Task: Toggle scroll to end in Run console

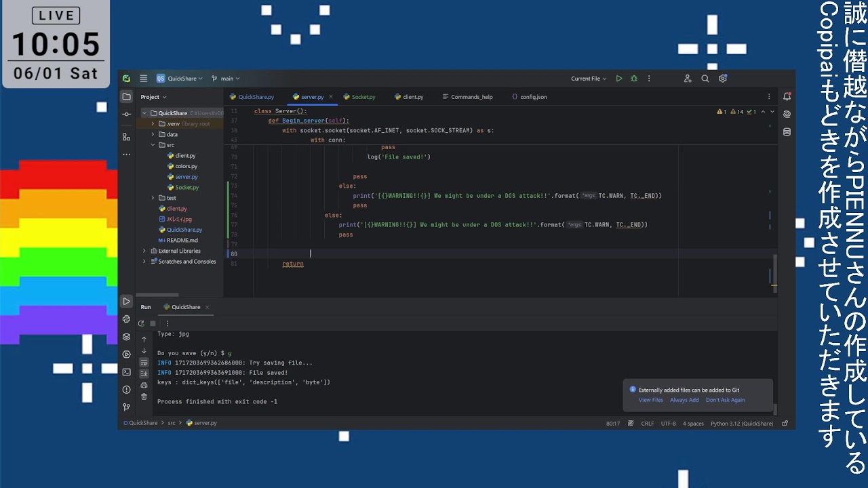Action: (x=144, y=373)
